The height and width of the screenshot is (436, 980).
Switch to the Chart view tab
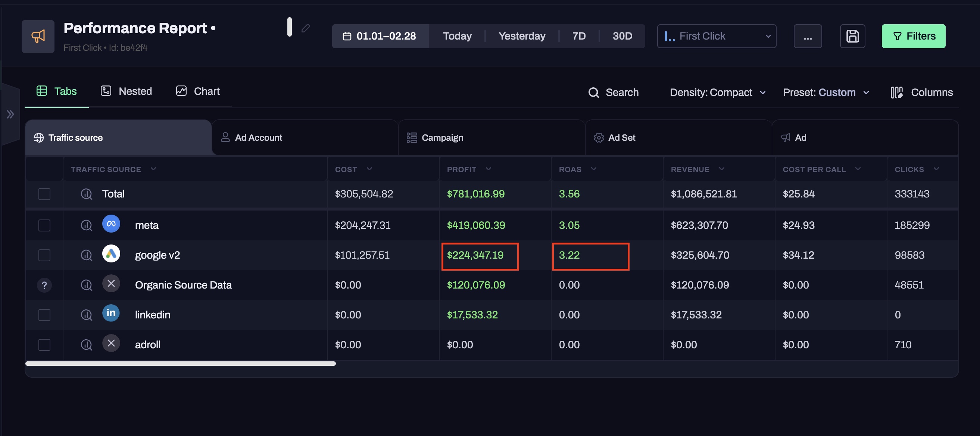[198, 91]
